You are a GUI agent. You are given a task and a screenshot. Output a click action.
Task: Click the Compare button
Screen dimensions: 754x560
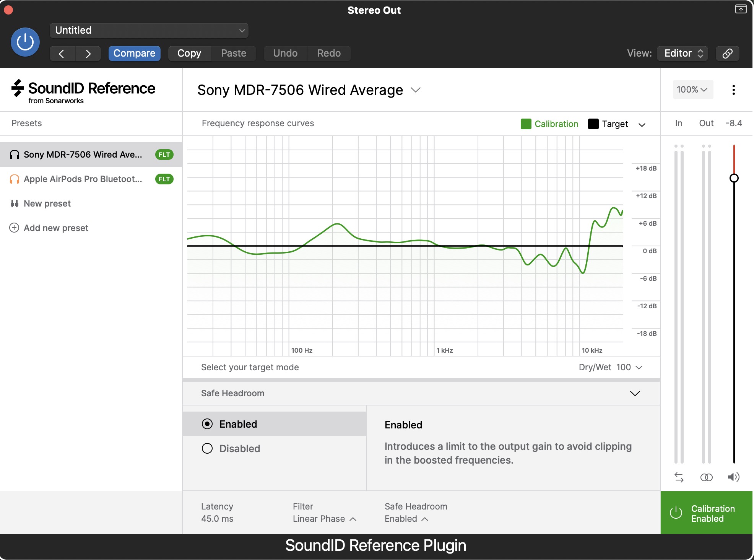tap(134, 54)
